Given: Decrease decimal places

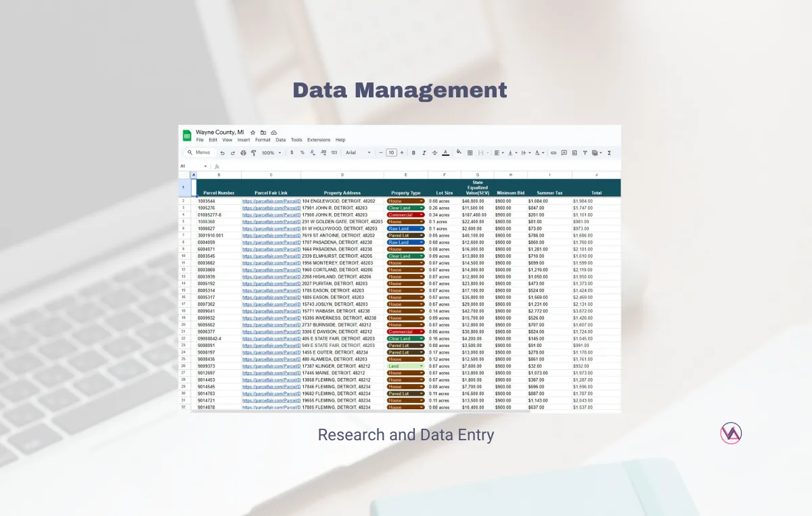Looking at the screenshot, I should tap(313, 153).
